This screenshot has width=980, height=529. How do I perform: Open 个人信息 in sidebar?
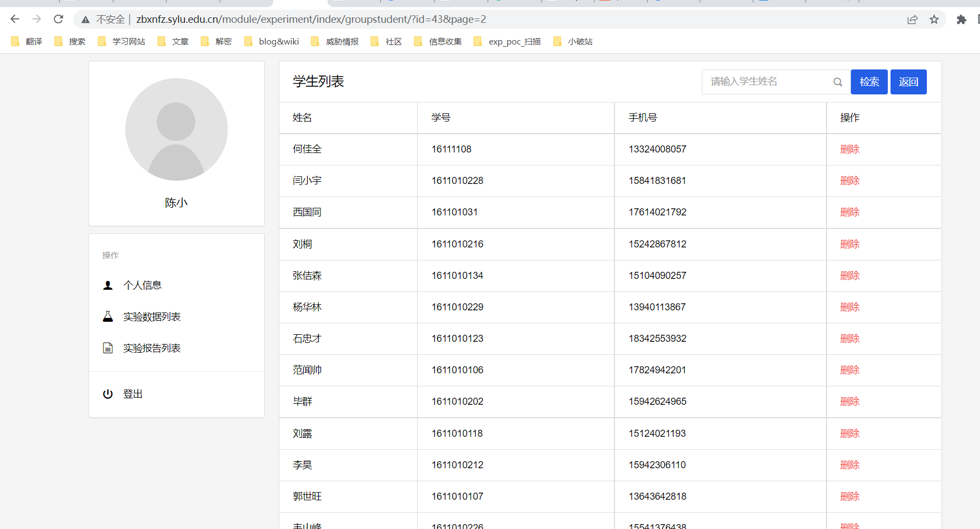point(142,285)
